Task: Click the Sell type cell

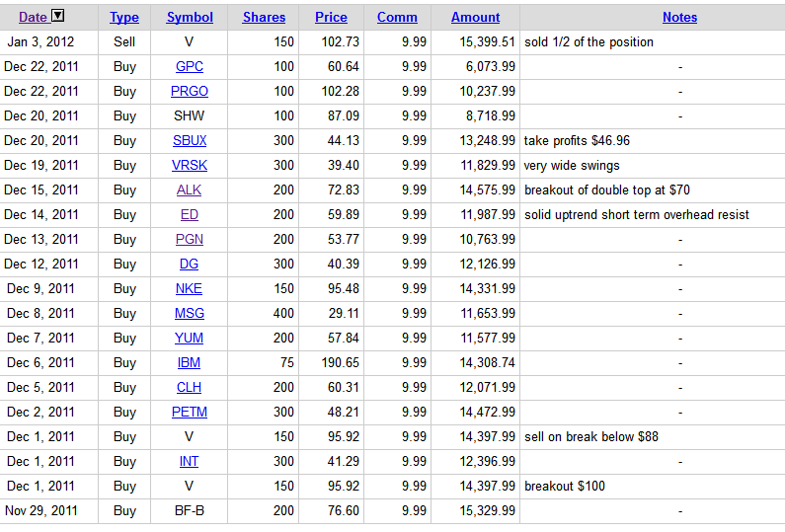Action: click(x=124, y=42)
